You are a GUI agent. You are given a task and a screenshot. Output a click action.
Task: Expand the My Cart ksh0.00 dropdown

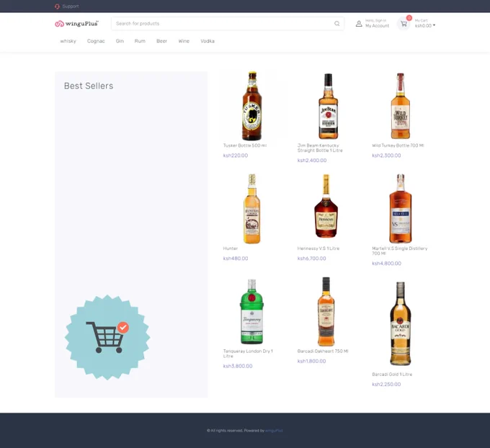click(425, 26)
